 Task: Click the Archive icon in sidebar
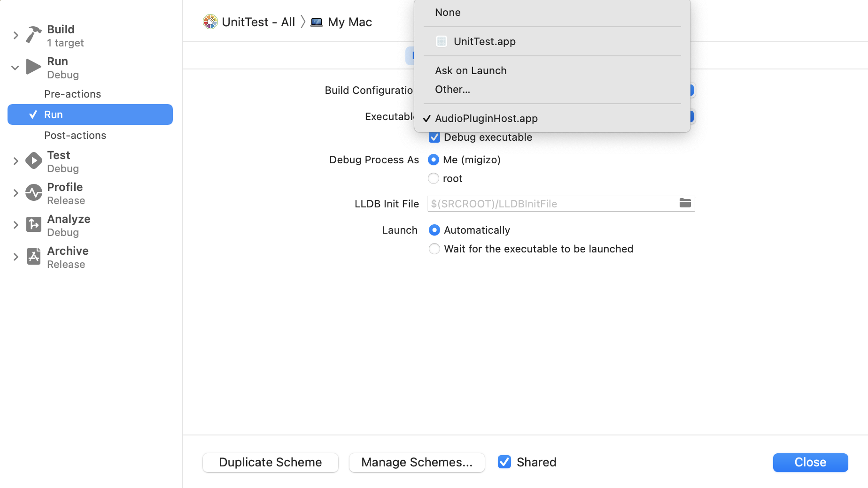pyautogui.click(x=33, y=257)
